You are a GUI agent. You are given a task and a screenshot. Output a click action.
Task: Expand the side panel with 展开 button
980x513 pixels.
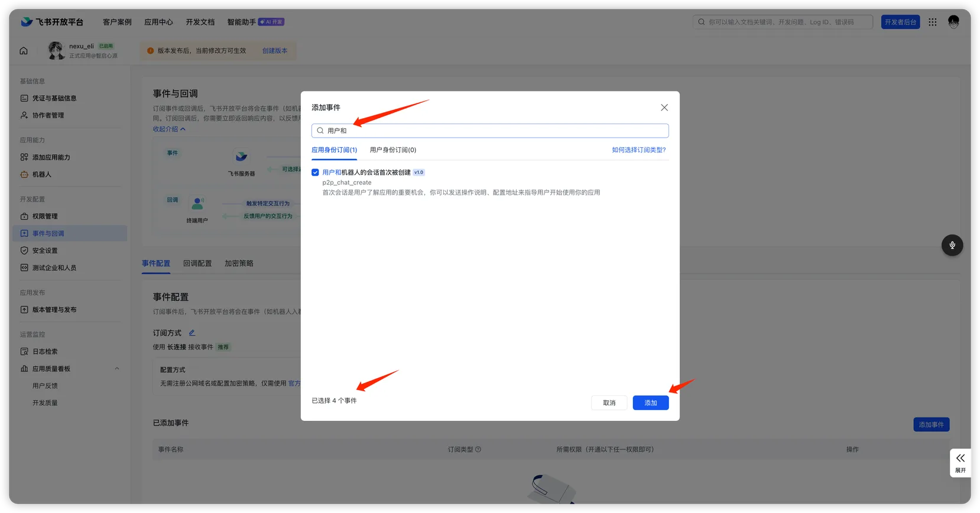[960, 463]
